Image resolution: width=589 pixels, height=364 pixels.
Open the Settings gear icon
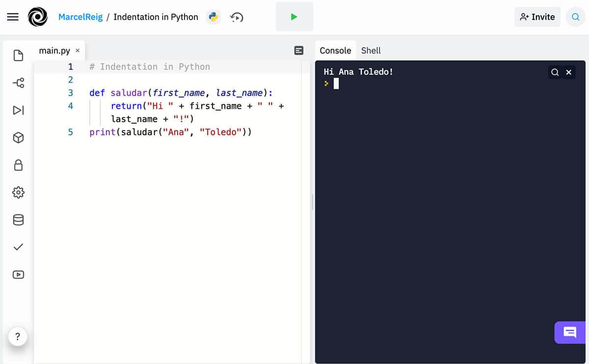tap(18, 192)
